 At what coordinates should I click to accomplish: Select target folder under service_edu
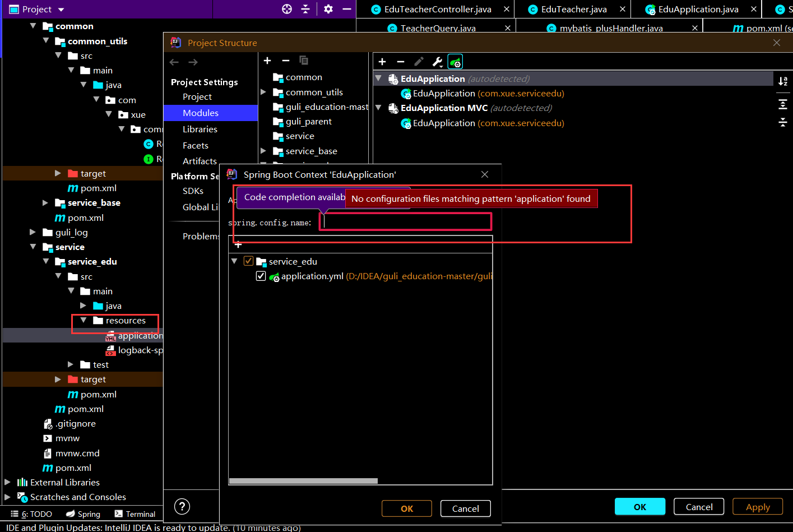[x=87, y=379]
